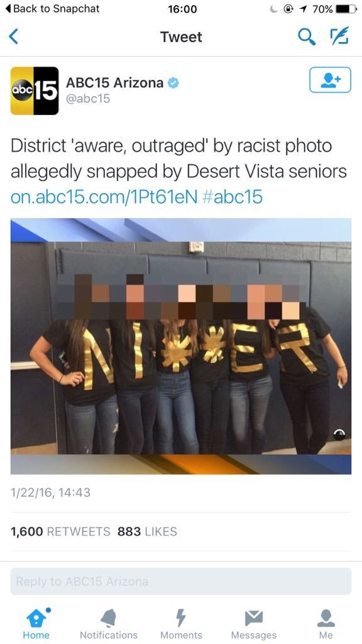Go to Home tab
362x644 pixels.
[36, 623]
